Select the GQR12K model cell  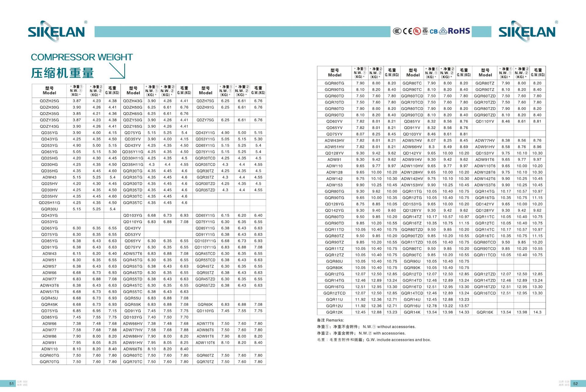pos(334,312)
